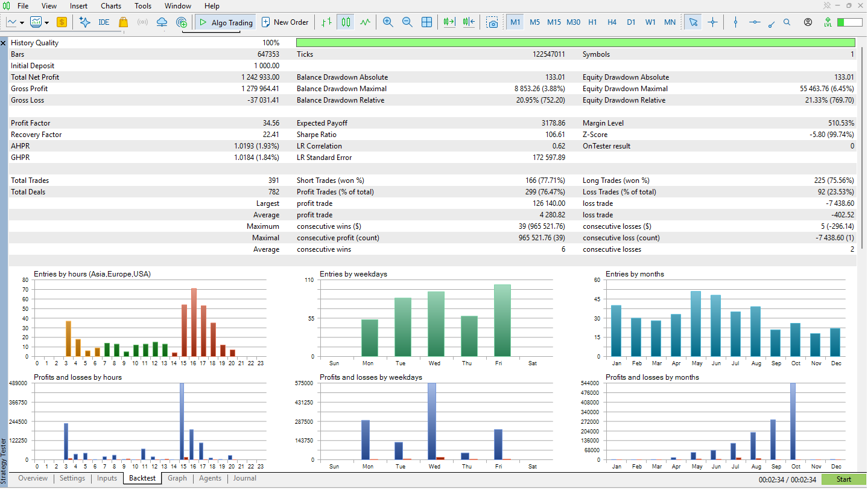Screen dimensions: 868x489
Task: Take a chart screenshot with camera icon
Action: click(x=493, y=22)
